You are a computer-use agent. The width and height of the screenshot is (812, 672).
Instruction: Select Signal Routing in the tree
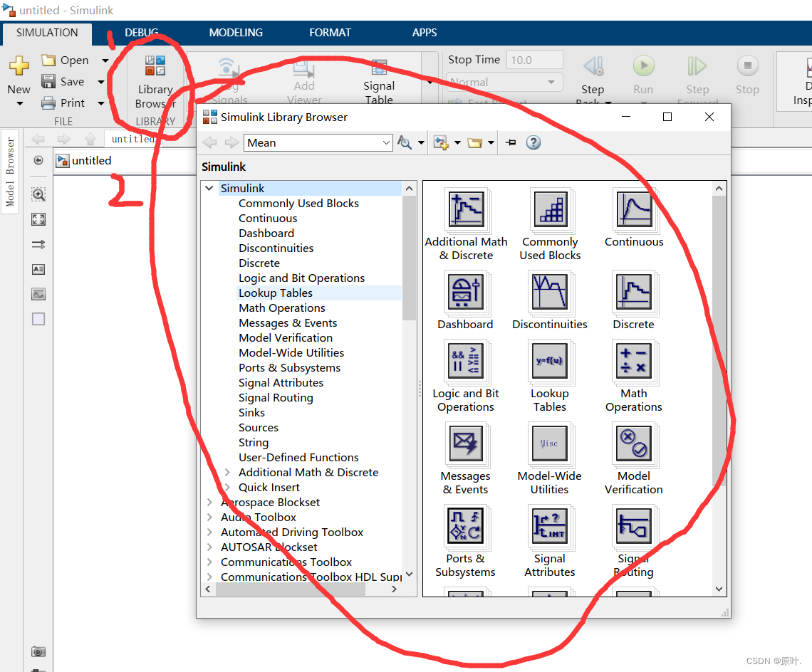click(x=276, y=398)
